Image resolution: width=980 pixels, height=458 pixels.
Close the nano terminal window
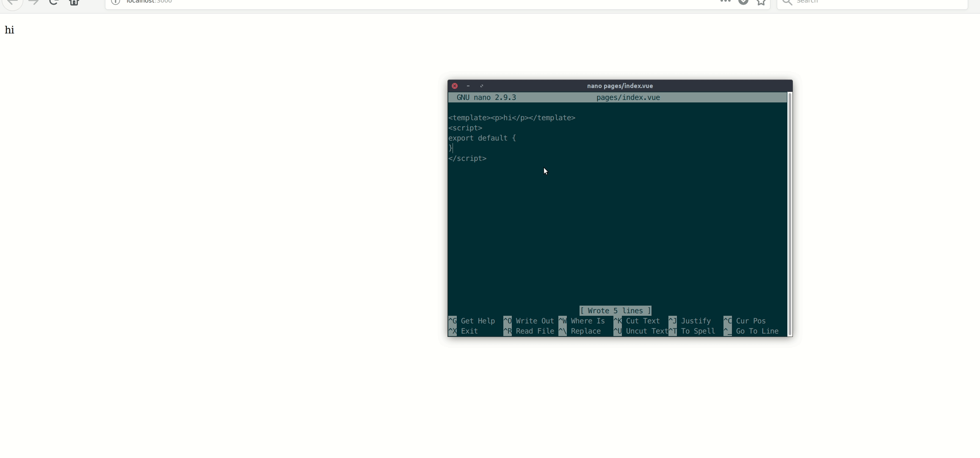click(x=455, y=86)
